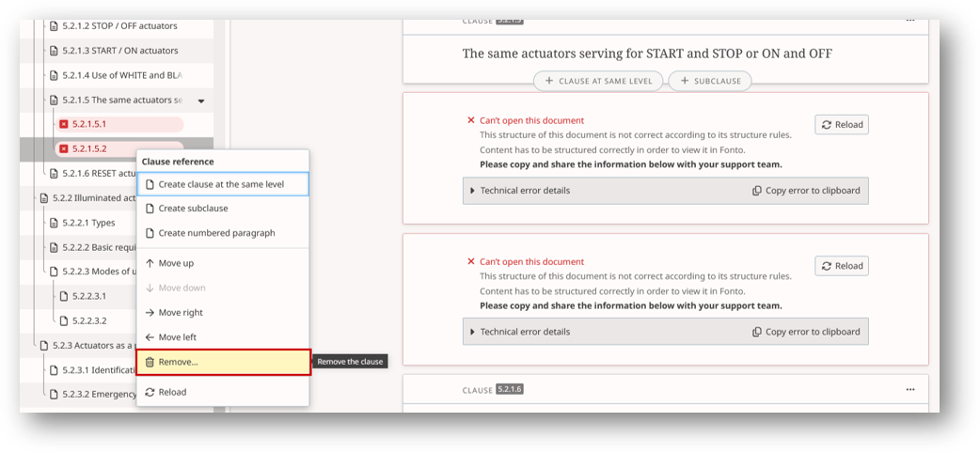Select Create clause at the same level
Screen dimensions: 980x453
click(221, 184)
